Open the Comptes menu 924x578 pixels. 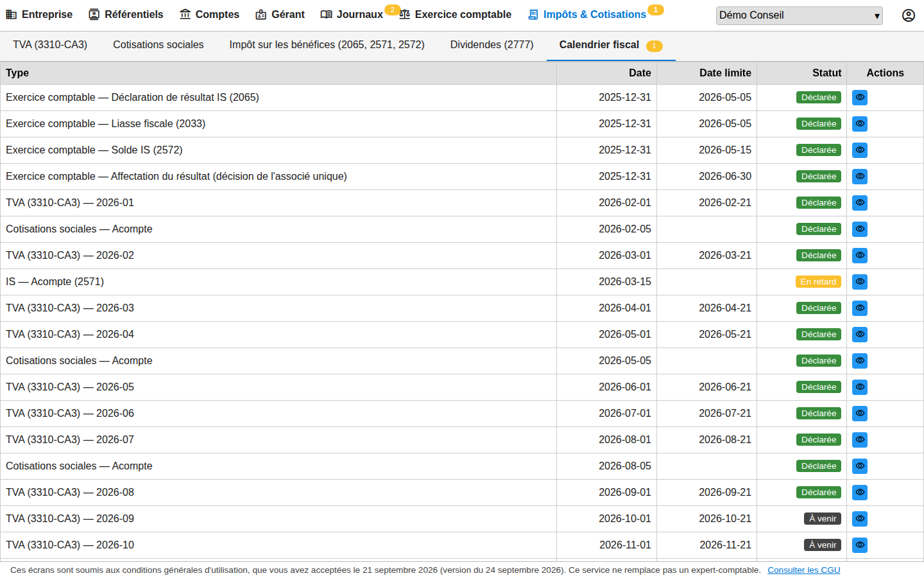209,15
